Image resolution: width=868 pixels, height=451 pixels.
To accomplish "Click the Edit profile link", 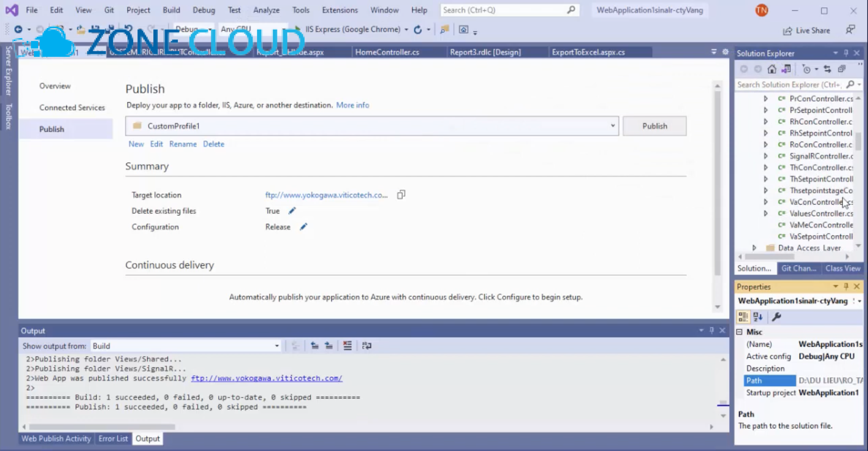I will (x=156, y=144).
